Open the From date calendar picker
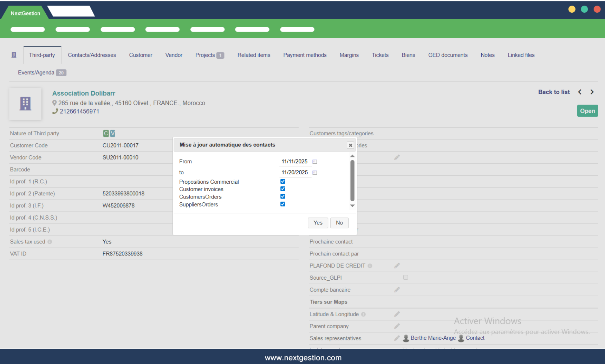The width and height of the screenshot is (605, 364). tap(315, 162)
